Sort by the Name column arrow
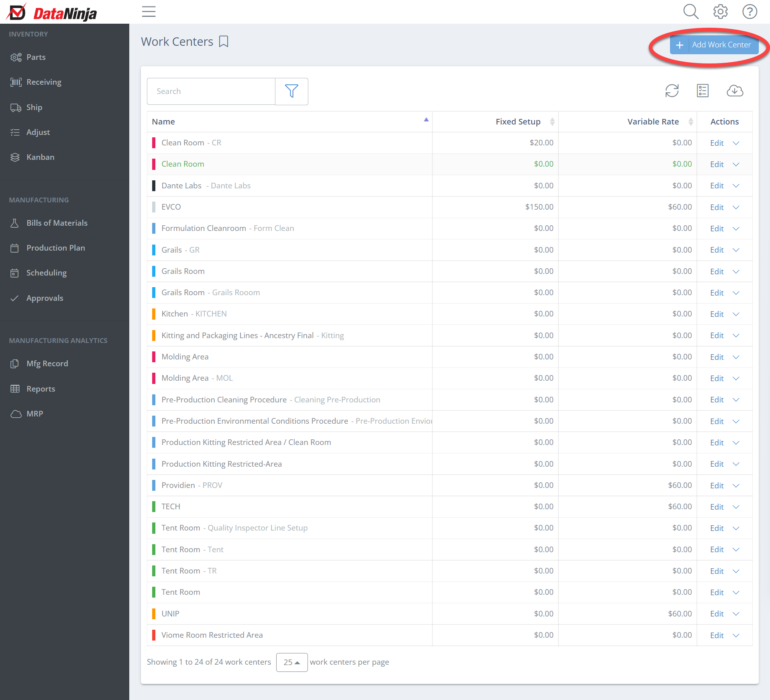This screenshot has width=770, height=700. pos(426,120)
